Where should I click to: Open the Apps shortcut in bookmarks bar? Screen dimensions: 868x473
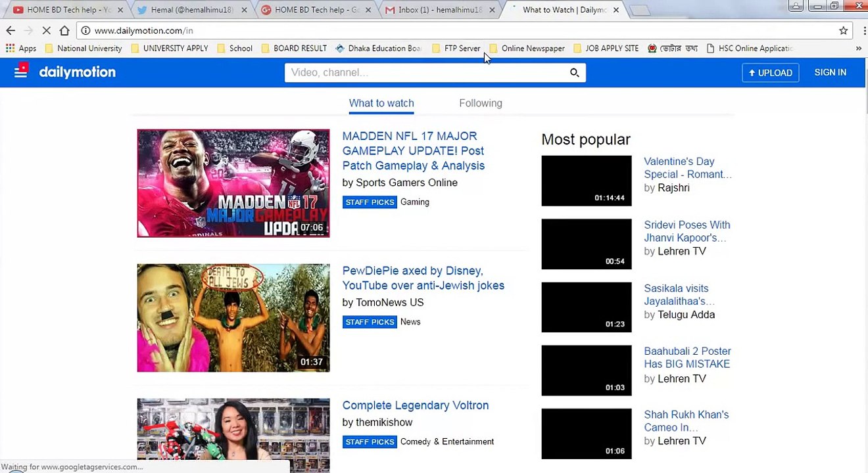pos(21,48)
